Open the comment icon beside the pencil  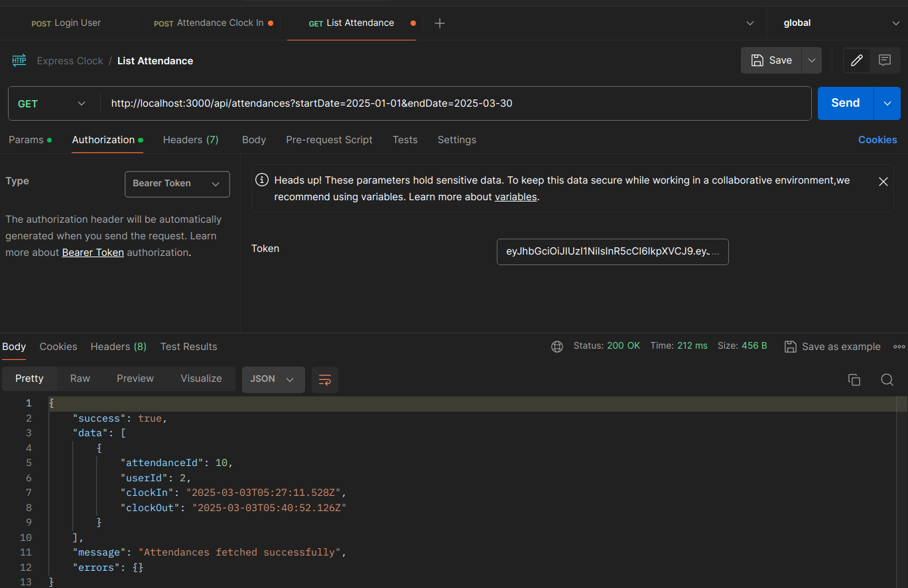click(x=885, y=60)
